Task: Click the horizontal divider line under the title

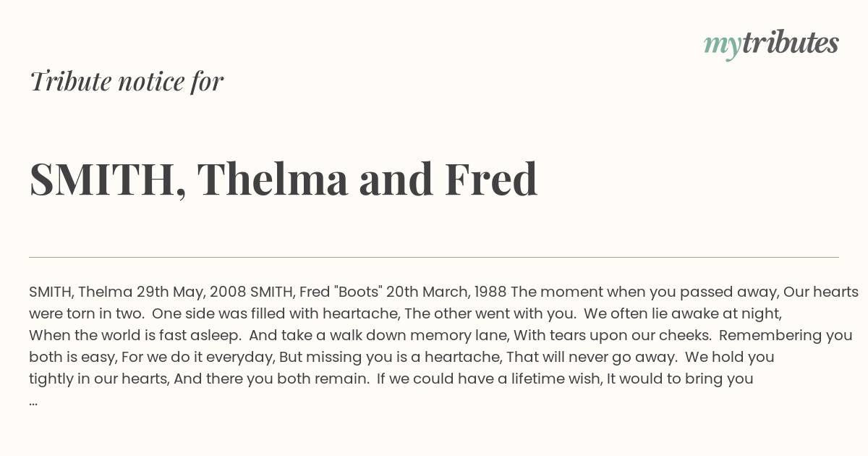Action: click(434, 257)
